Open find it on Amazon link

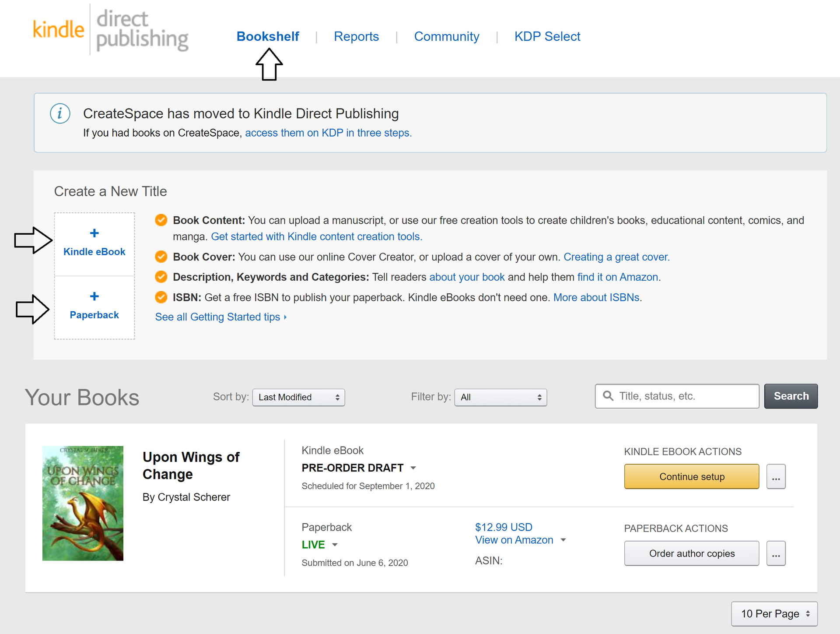click(618, 277)
